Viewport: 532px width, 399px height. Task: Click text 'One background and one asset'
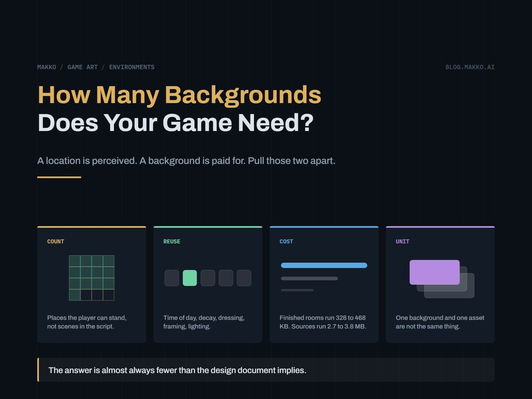(x=440, y=318)
